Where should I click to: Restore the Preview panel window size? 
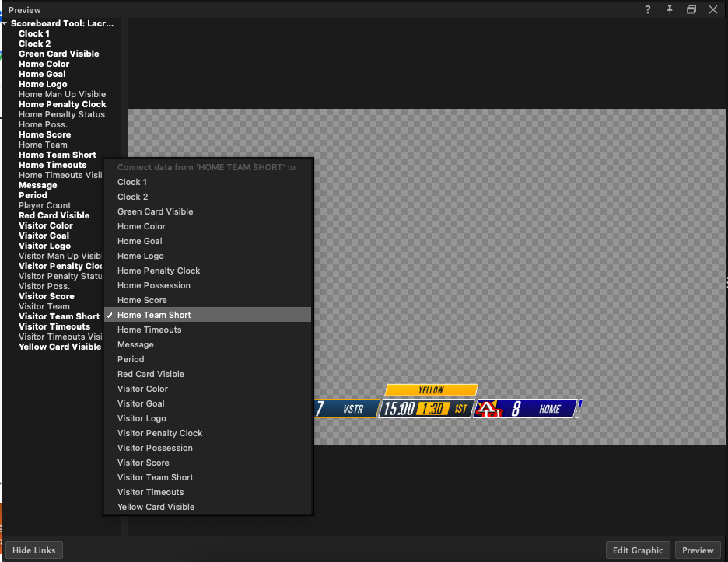tap(691, 10)
